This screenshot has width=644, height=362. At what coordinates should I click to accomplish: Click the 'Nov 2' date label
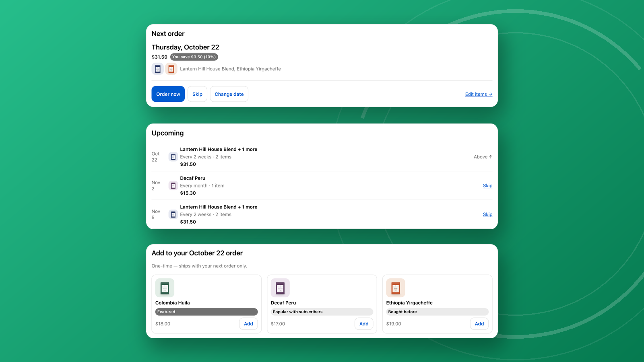coord(156,186)
